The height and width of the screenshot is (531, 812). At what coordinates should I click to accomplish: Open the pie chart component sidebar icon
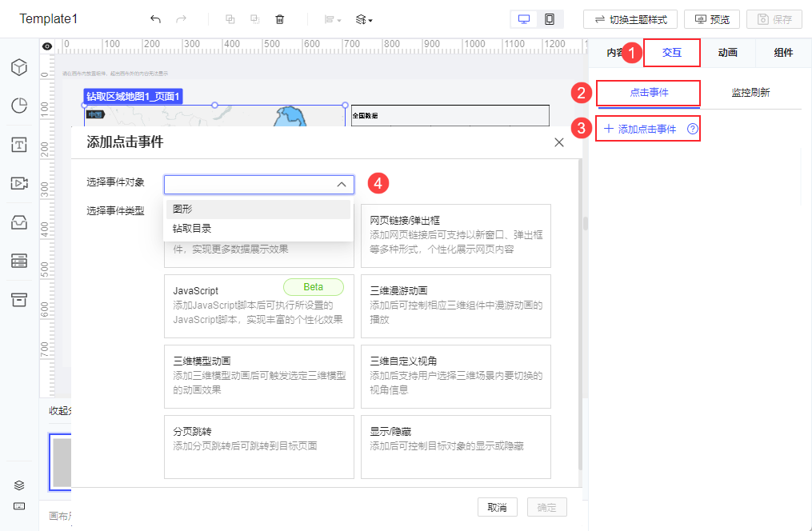(19, 106)
